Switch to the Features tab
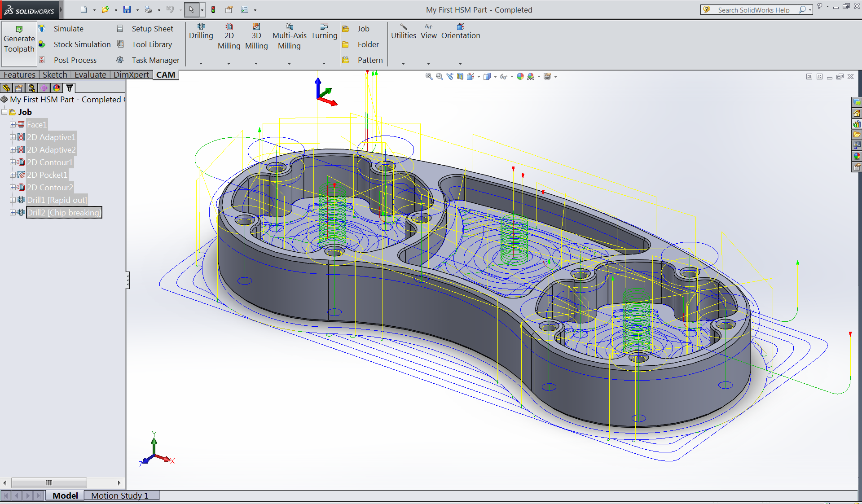 click(x=19, y=75)
